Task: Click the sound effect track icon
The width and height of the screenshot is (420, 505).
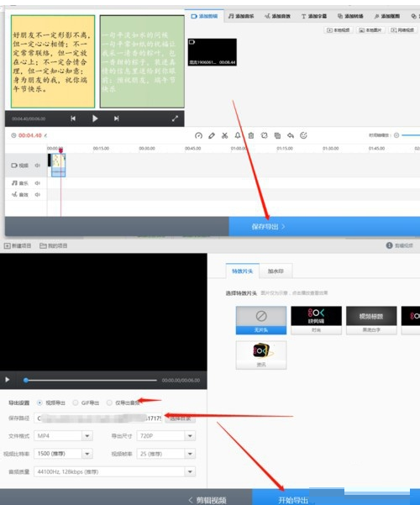Action: click(x=14, y=195)
